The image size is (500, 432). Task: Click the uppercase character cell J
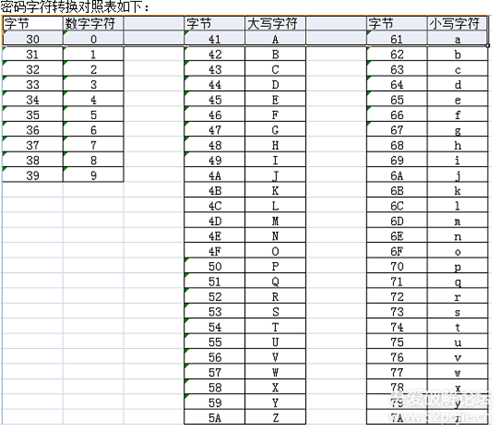(275, 175)
